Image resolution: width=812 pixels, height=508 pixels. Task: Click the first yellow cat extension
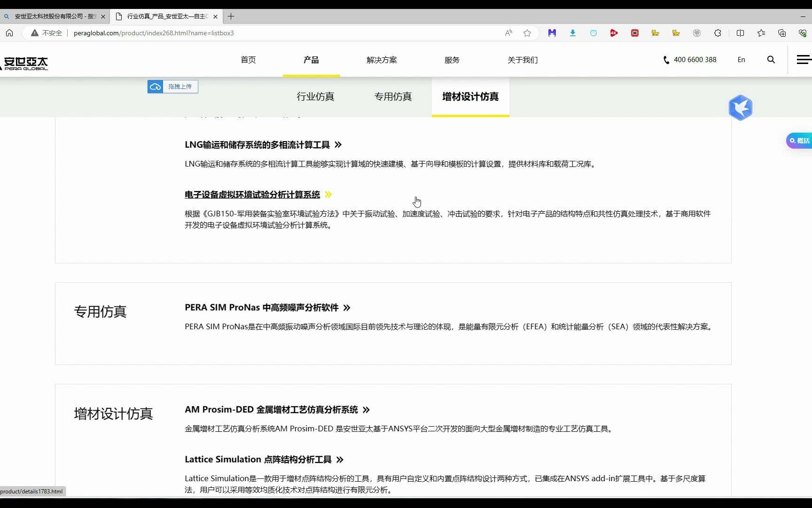tap(656, 33)
